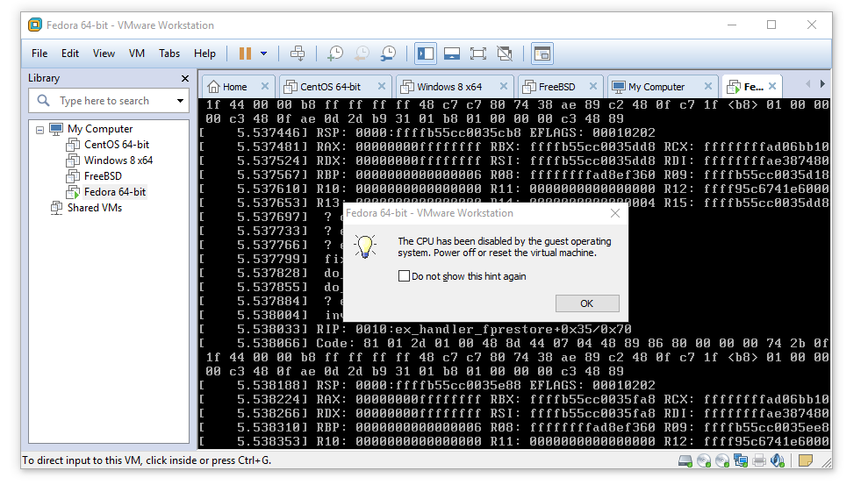
Task: Close the Home tab
Action: [264, 86]
